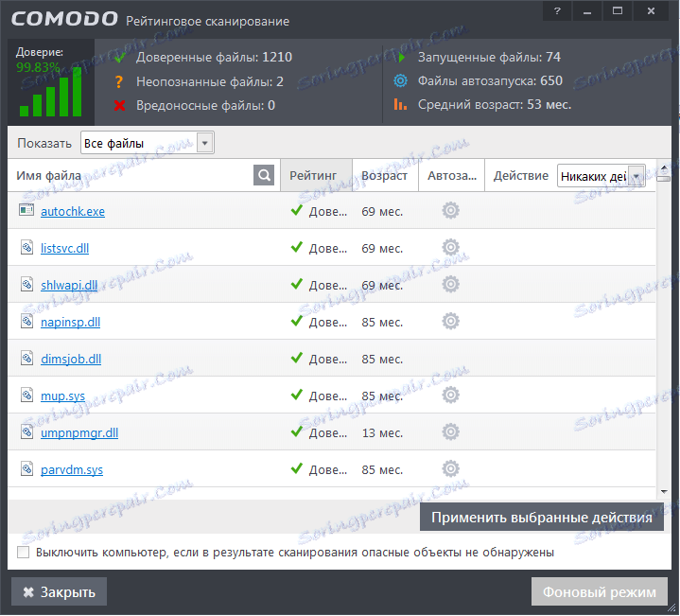Click the '69 мес.' age of autochk.exe
680x616 pixels.
(382, 212)
